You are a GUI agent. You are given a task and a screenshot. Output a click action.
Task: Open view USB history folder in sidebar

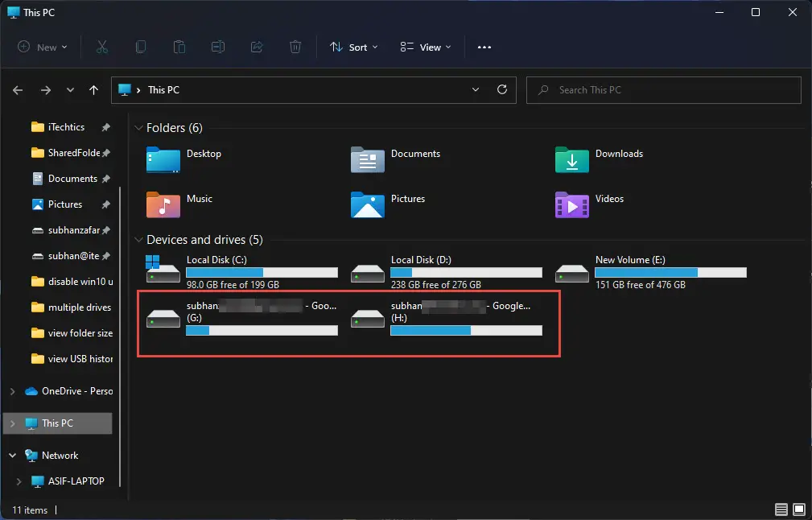72,359
